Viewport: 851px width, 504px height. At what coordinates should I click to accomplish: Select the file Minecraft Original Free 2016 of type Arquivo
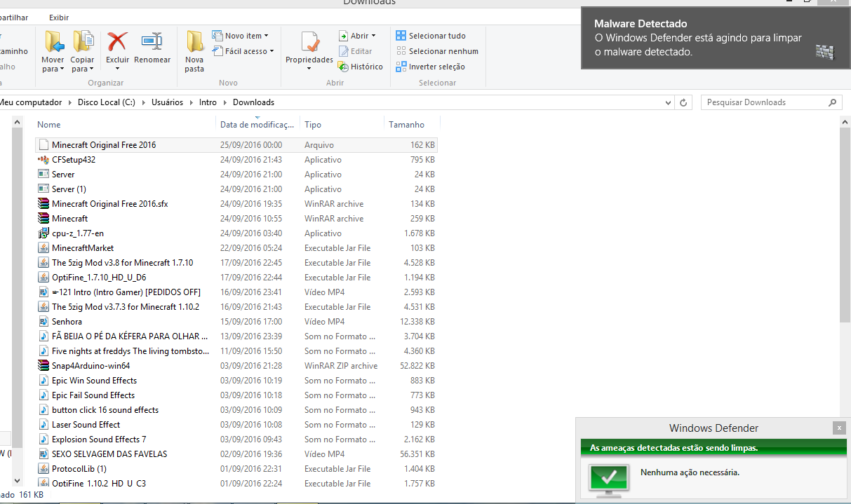[x=236, y=145]
